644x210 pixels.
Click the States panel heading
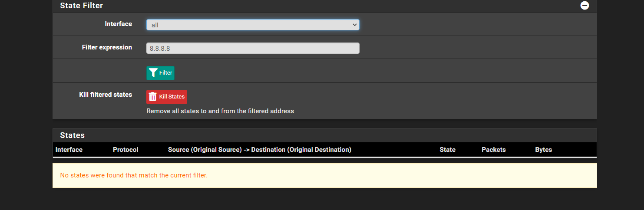[73, 135]
